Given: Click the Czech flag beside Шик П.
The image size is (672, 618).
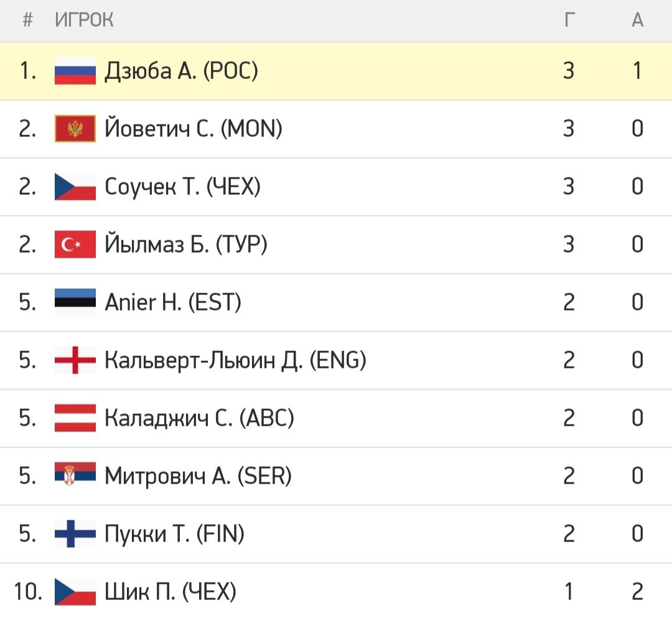Looking at the screenshot, I should [75, 591].
